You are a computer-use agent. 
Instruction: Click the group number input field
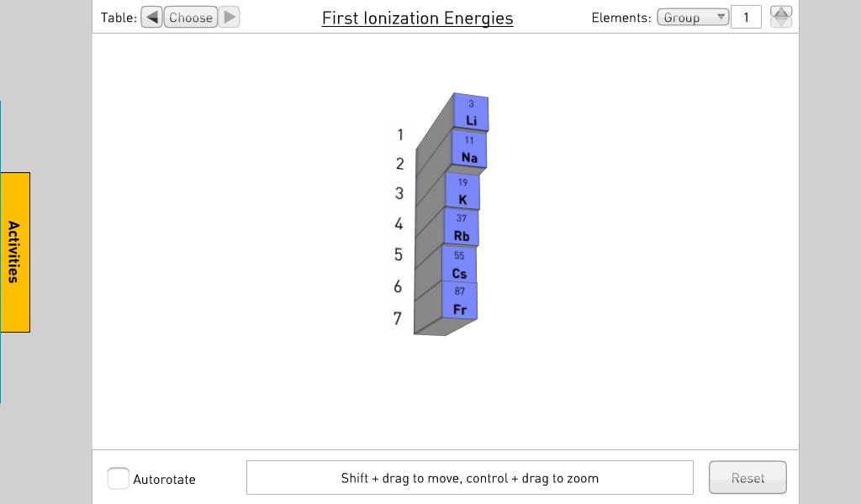point(746,17)
